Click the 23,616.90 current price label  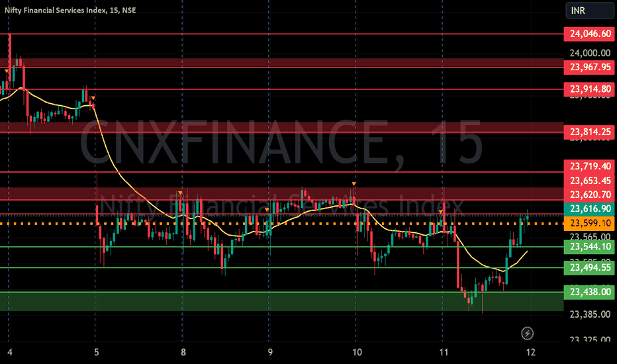pyautogui.click(x=589, y=208)
